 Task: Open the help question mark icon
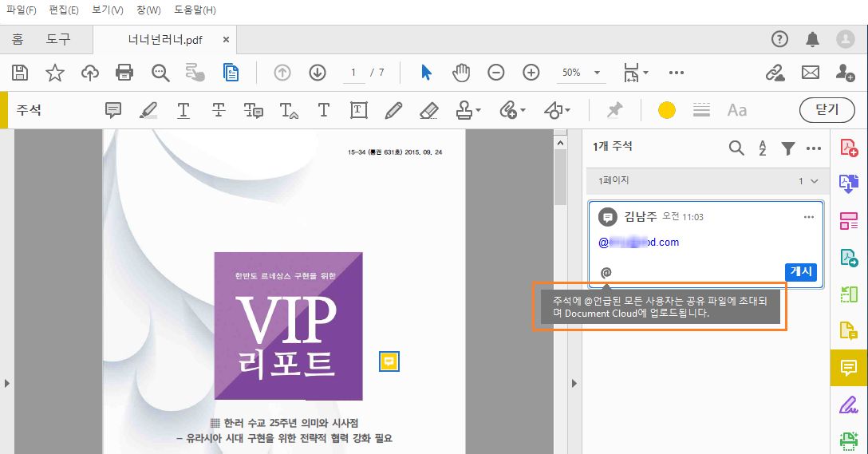point(779,39)
